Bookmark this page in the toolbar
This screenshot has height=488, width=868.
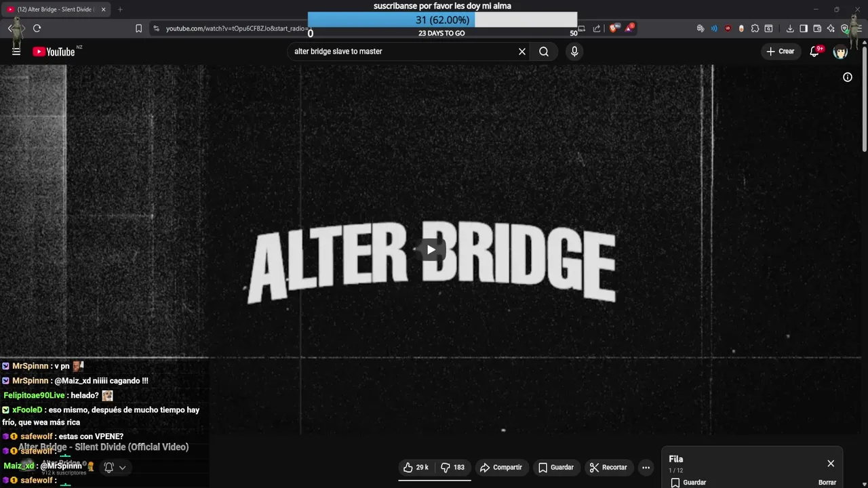tap(138, 28)
